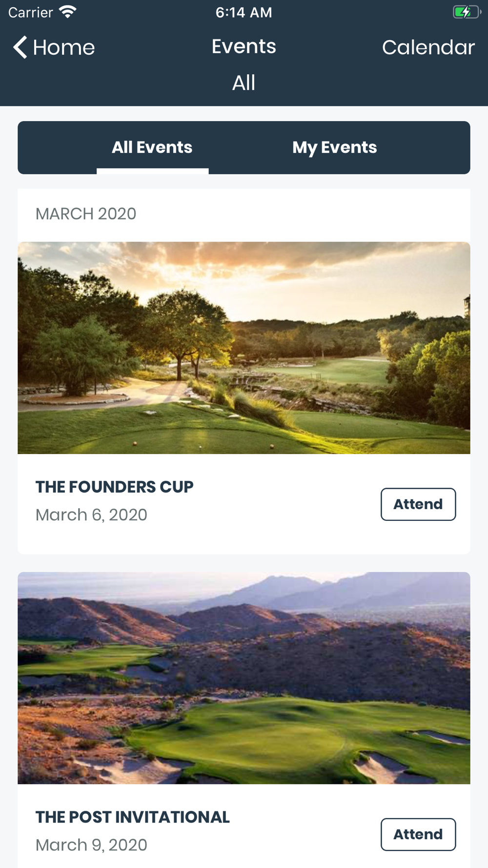Select THE POST INVITATIONAL title
Screen dimensions: 488x868
(133, 817)
